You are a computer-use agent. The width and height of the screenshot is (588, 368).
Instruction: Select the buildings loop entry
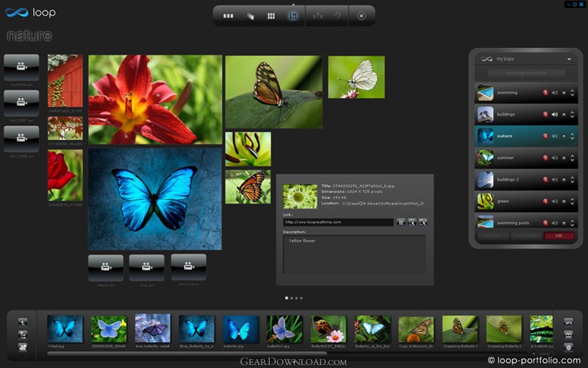[x=507, y=115]
